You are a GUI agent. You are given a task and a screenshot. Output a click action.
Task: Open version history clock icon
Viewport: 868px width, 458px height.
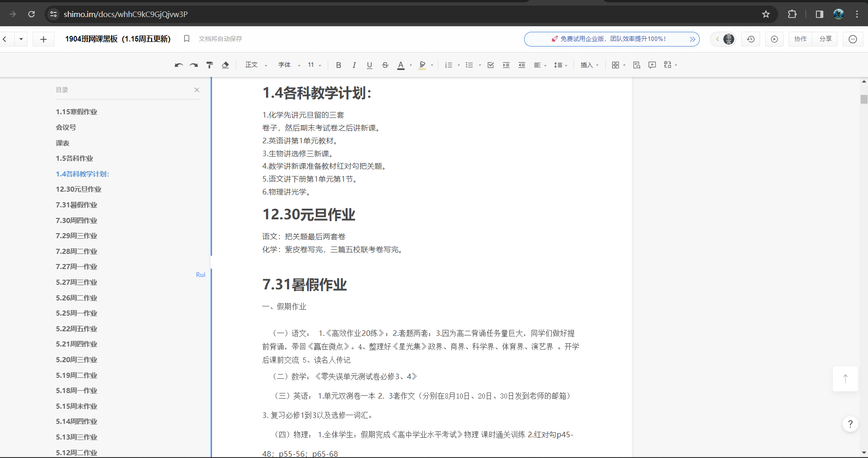pos(750,39)
